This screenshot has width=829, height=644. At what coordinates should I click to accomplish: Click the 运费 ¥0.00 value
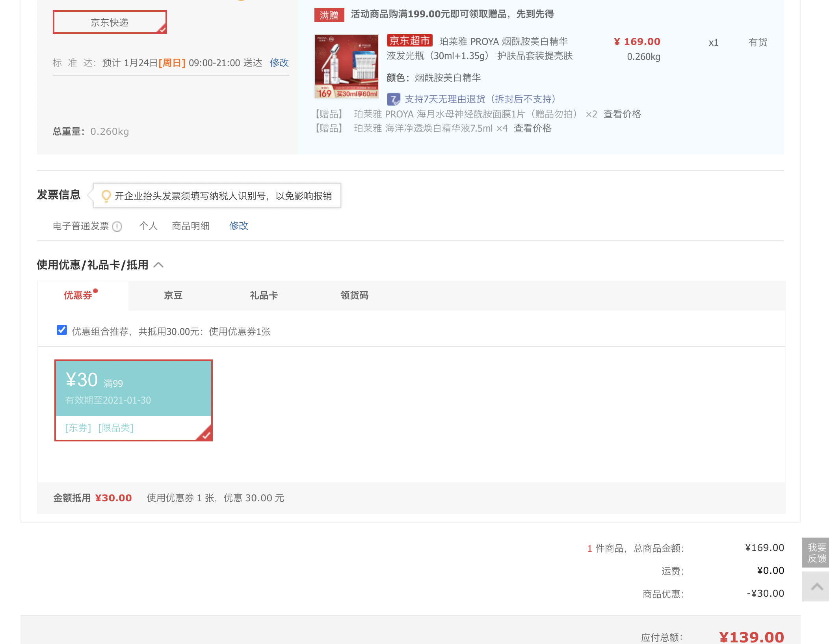point(770,571)
